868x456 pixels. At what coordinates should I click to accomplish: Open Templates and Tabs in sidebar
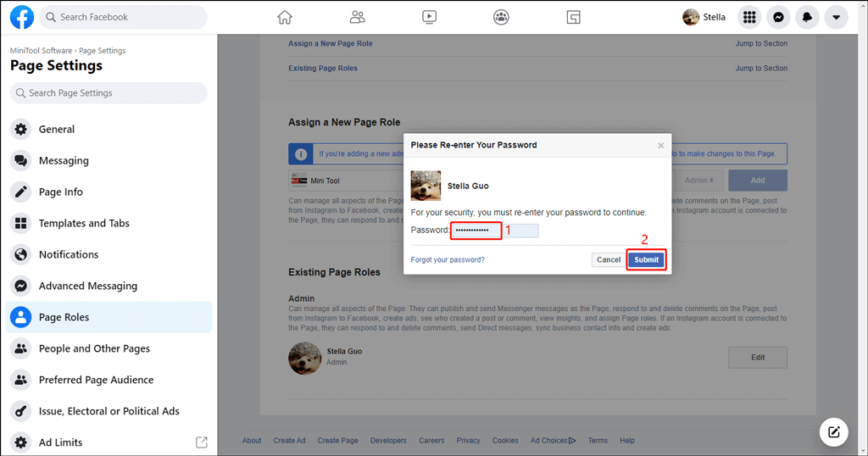click(108, 223)
